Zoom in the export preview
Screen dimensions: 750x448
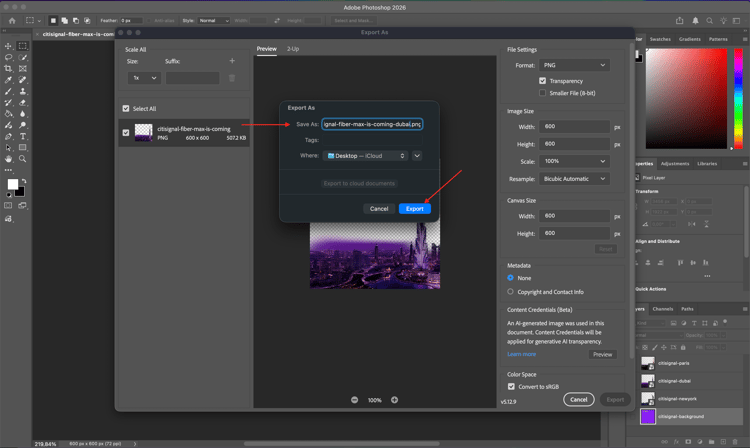pos(394,400)
